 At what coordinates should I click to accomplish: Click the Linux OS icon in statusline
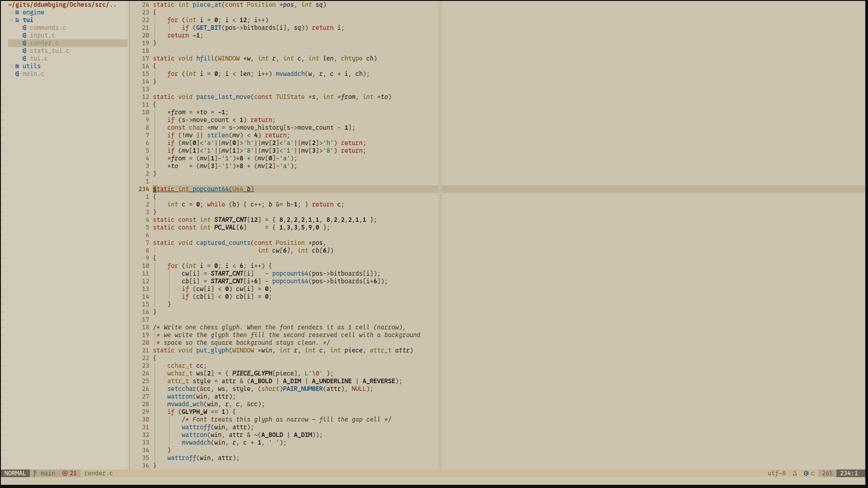(x=795, y=473)
